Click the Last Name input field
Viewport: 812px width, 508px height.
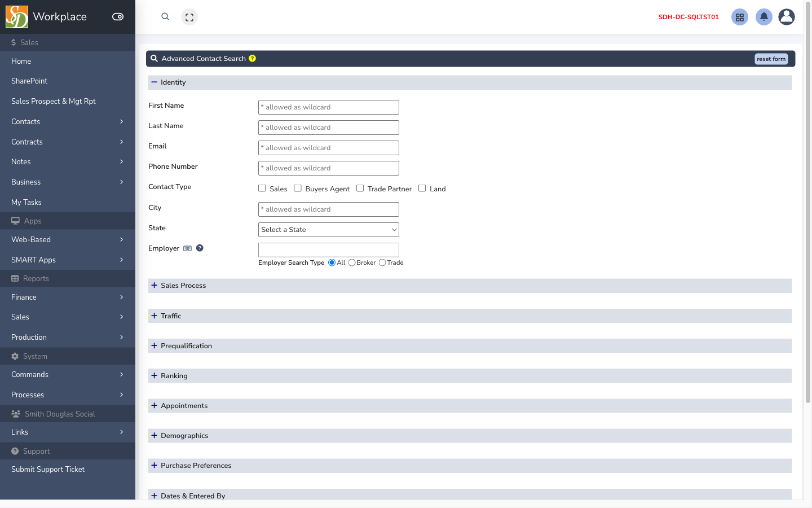329,128
